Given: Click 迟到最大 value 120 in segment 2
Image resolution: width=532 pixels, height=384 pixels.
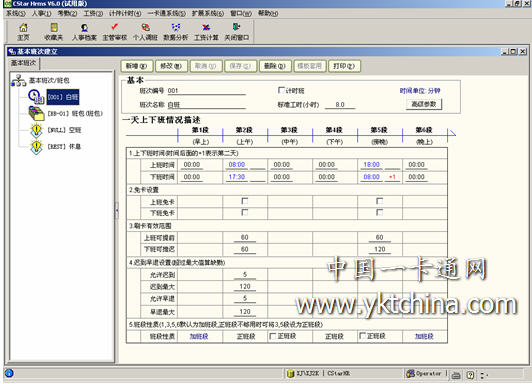Looking at the screenshot, I should [245, 287].
